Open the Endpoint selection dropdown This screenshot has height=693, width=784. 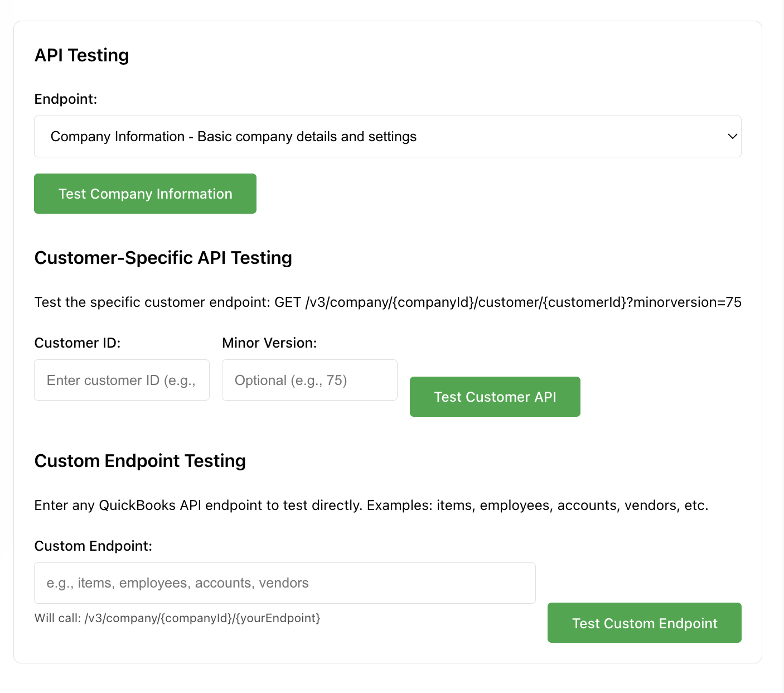(x=387, y=137)
